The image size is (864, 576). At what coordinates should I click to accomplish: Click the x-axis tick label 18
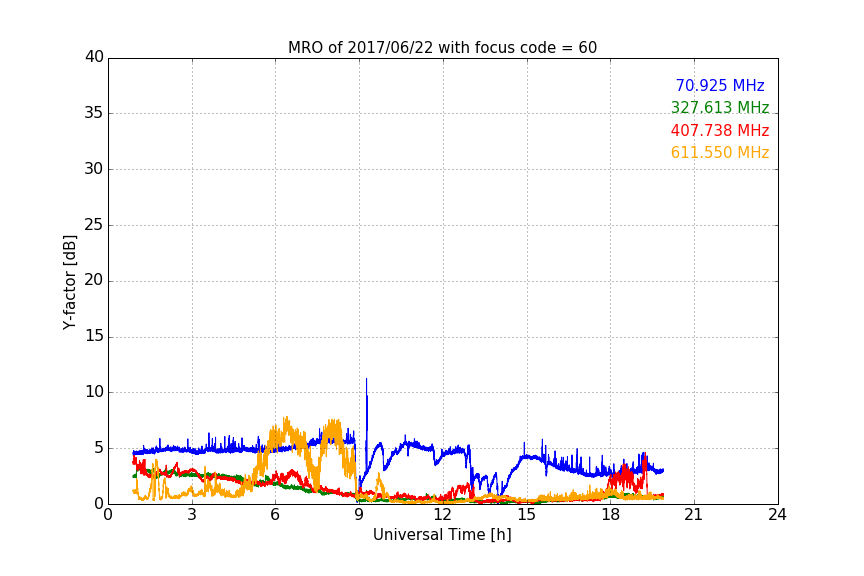[x=611, y=515]
